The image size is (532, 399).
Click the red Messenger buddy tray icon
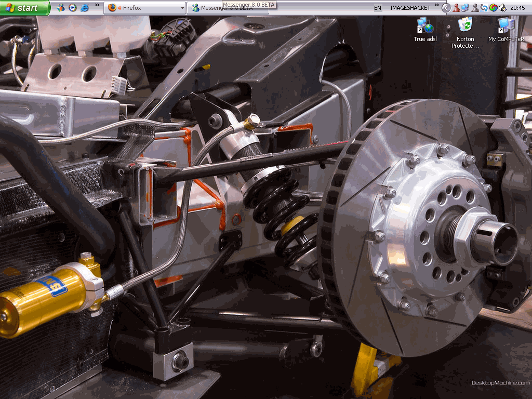pos(456,8)
